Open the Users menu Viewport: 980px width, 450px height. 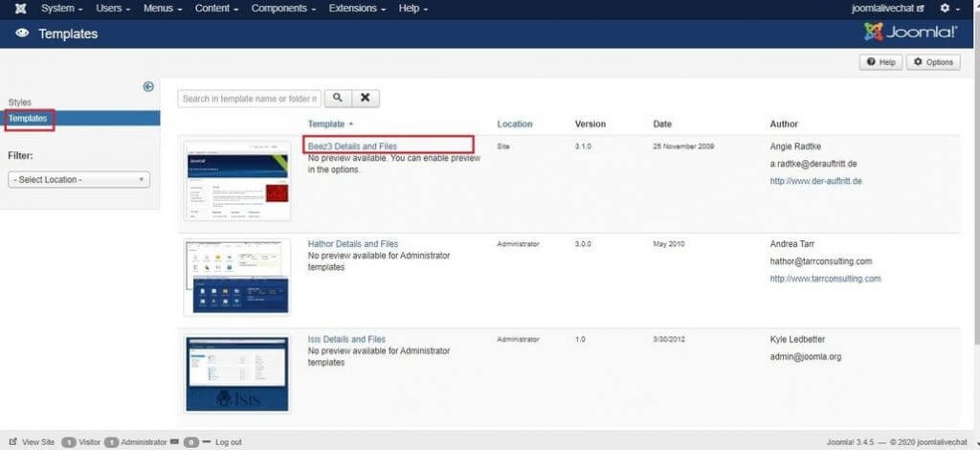[113, 9]
